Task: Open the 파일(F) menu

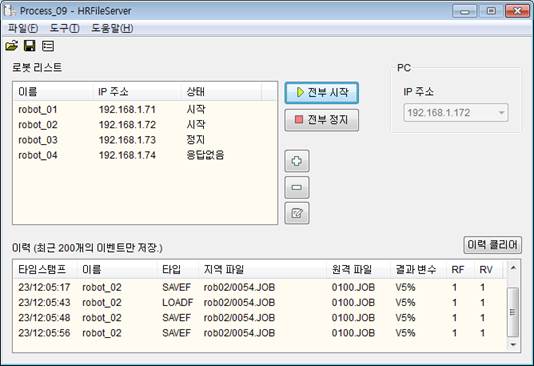Action: click(23, 28)
